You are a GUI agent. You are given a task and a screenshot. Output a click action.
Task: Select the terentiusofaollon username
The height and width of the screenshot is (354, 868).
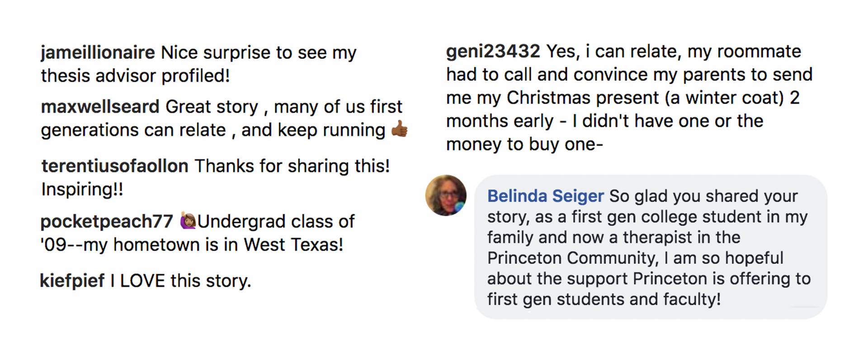click(115, 166)
